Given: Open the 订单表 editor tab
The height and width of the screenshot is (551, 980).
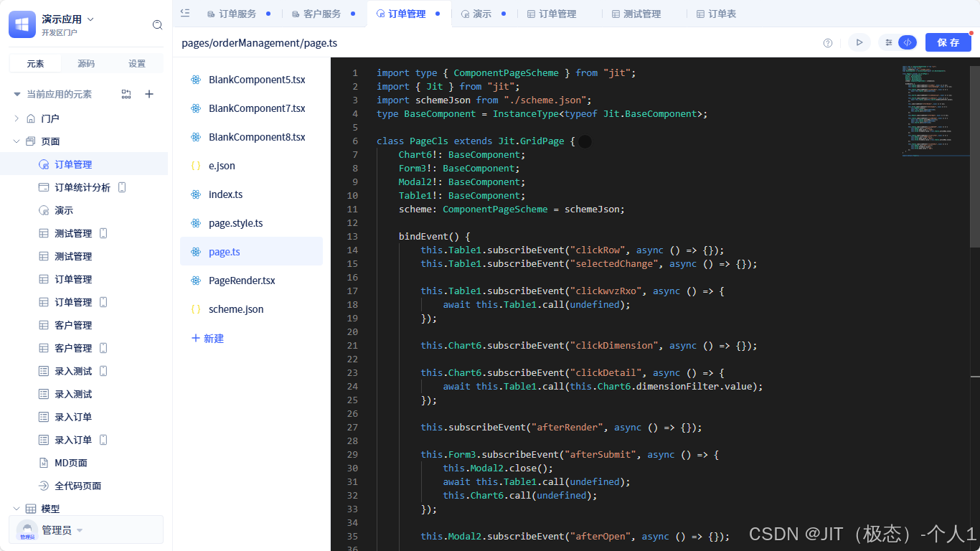Looking at the screenshot, I should [x=716, y=14].
